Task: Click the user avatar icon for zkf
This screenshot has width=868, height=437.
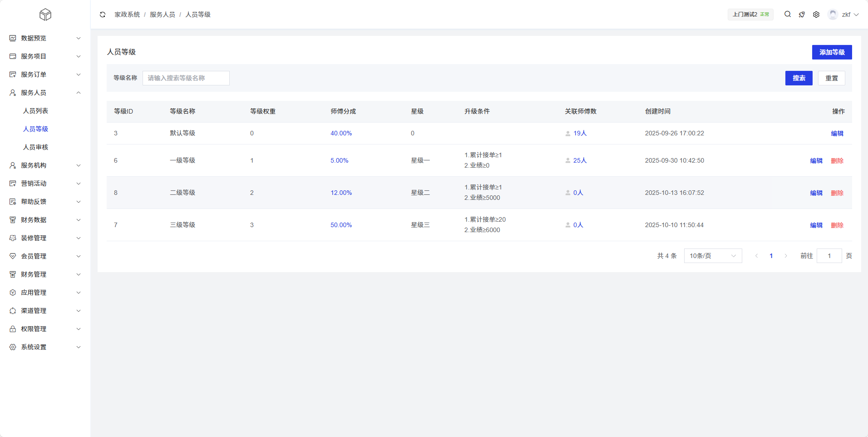Action: 833,15
